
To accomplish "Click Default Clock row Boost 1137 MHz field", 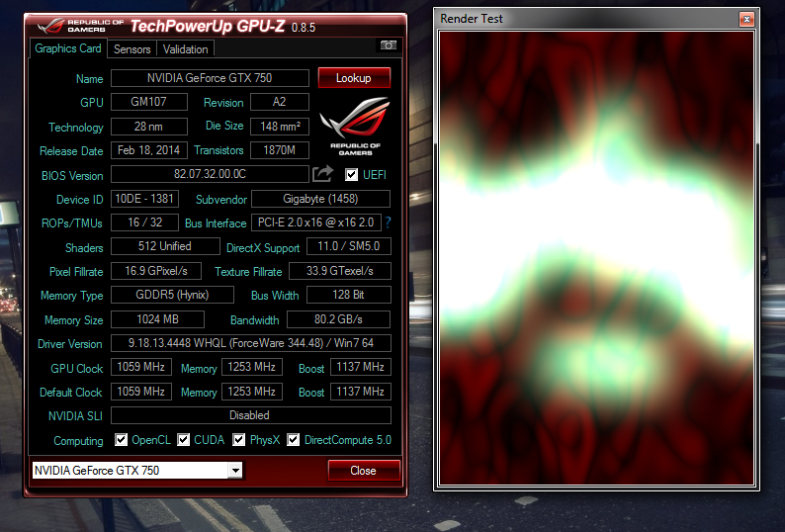I will pyautogui.click(x=361, y=392).
